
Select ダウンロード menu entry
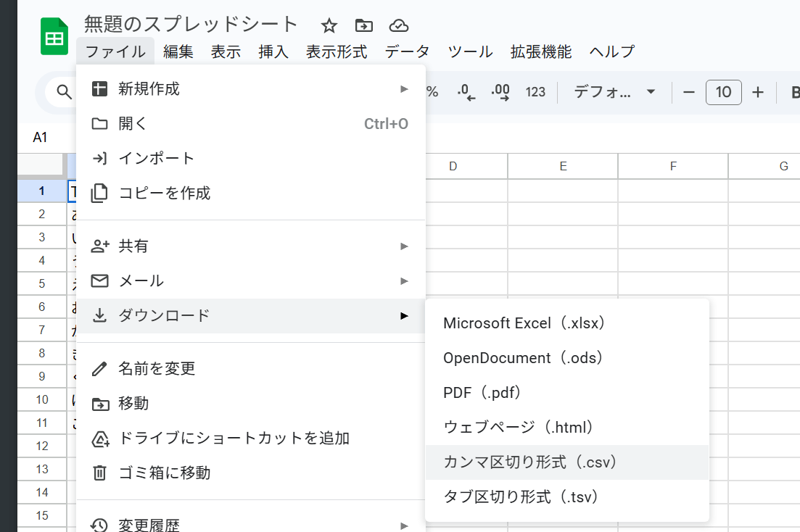click(250, 316)
